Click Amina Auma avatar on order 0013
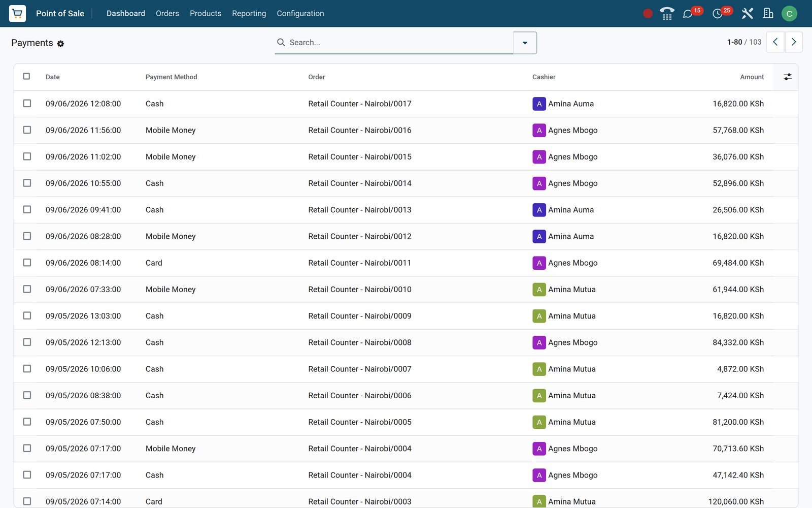The image size is (812, 508). pyautogui.click(x=539, y=210)
